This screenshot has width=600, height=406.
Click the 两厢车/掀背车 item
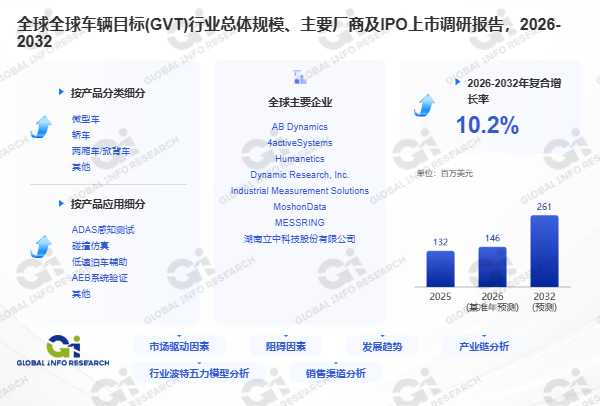(101, 151)
